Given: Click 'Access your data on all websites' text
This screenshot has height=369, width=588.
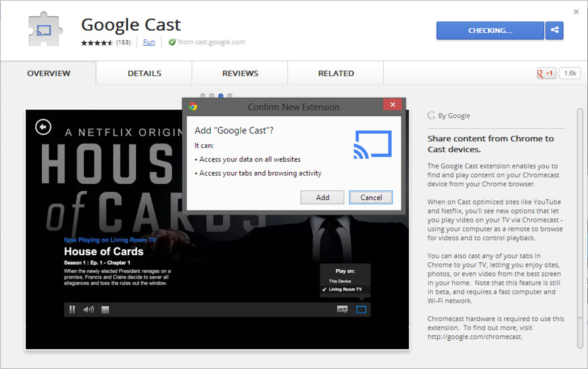Looking at the screenshot, I should click(x=250, y=159).
